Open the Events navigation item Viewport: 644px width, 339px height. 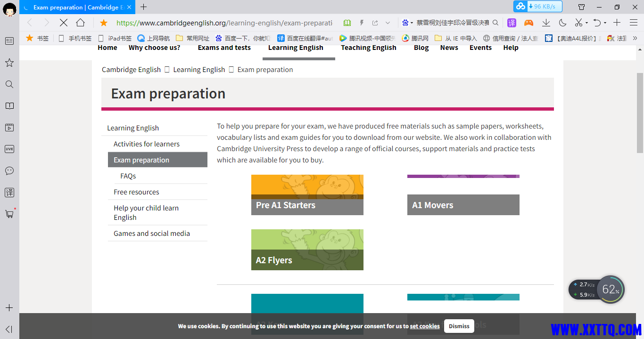pyautogui.click(x=480, y=48)
